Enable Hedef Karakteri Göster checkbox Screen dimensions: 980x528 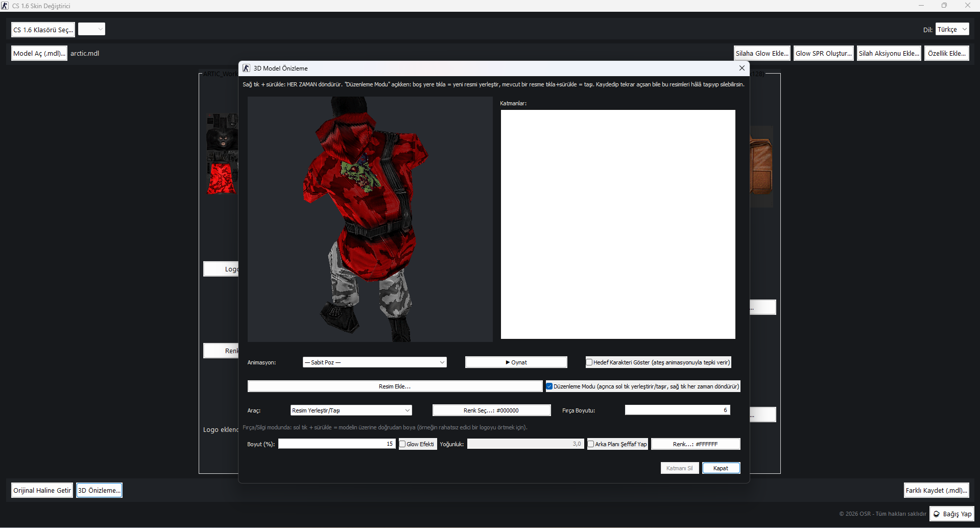(x=589, y=362)
